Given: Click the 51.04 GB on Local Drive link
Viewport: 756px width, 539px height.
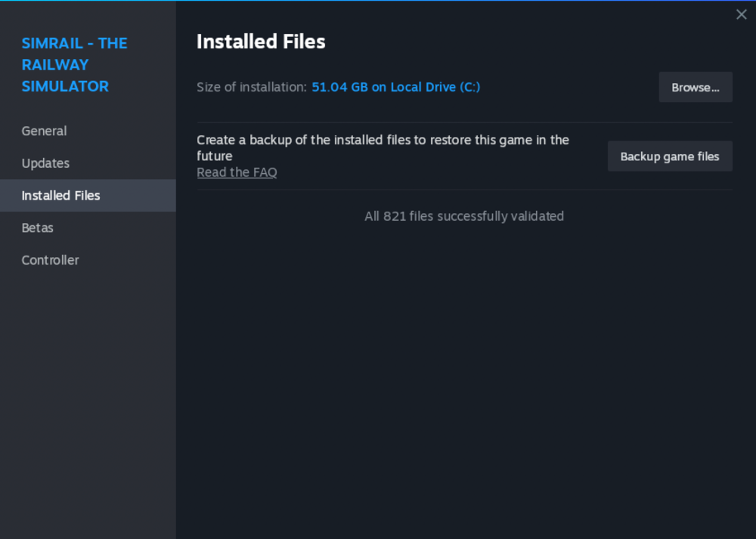Looking at the screenshot, I should click(395, 87).
